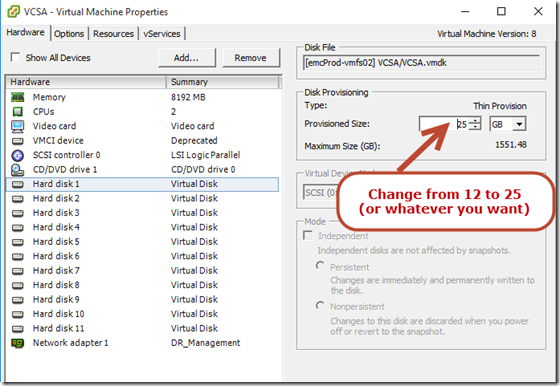
Task: Open the GB size unit dropdown
Action: click(520, 124)
